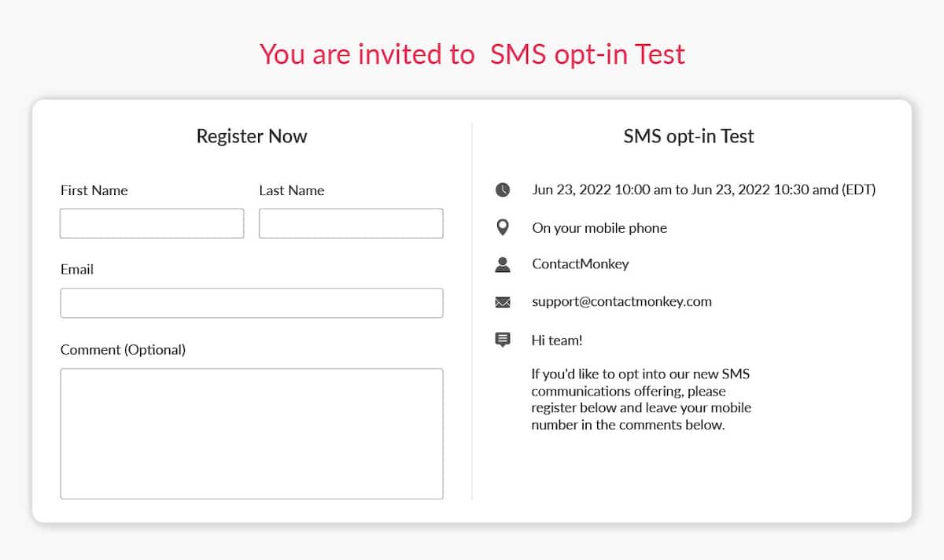Viewport: 944px width, 560px height.
Task: Focus the First Name input field
Action: pyautogui.click(x=152, y=223)
